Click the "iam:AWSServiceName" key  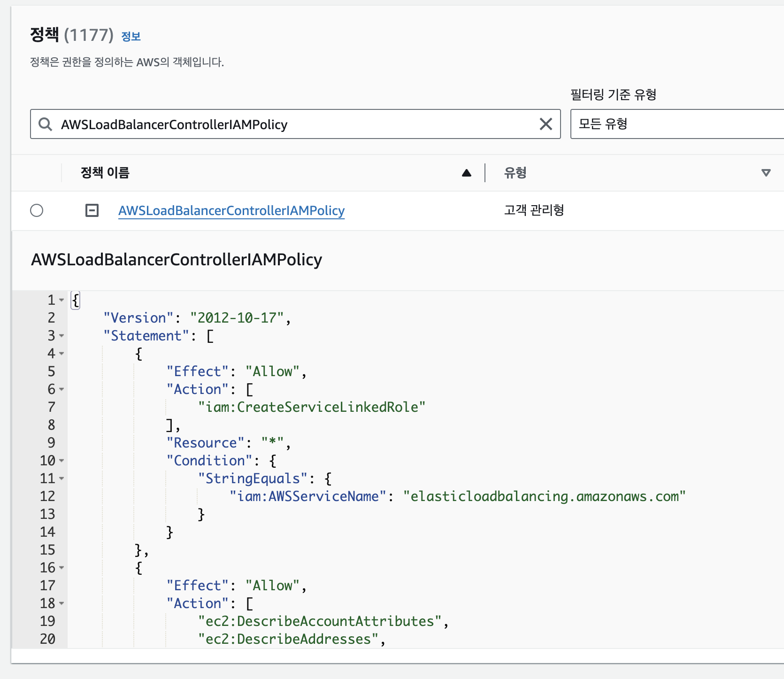point(308,496)
